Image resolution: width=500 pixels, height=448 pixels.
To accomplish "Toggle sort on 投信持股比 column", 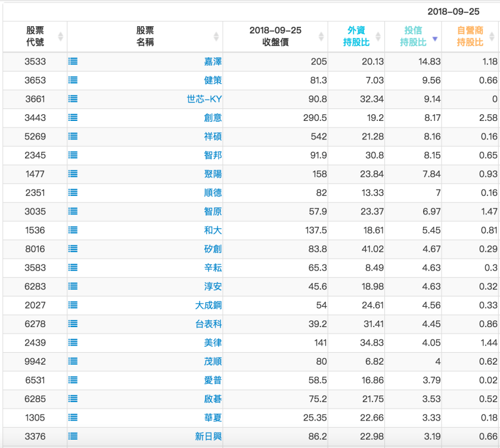I will [x=414, y=36].
